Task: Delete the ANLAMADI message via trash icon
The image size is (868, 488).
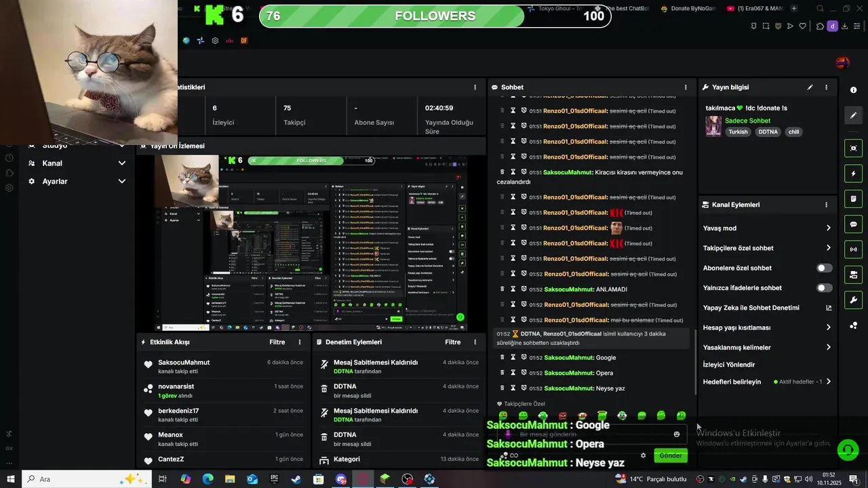Action: (502, 289)
